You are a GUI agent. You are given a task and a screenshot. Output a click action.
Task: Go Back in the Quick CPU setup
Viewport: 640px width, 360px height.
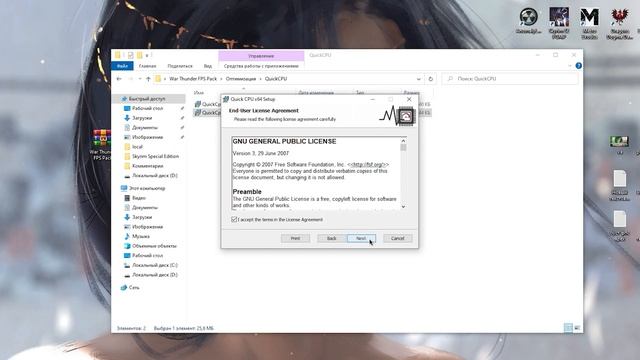[332, 238]
